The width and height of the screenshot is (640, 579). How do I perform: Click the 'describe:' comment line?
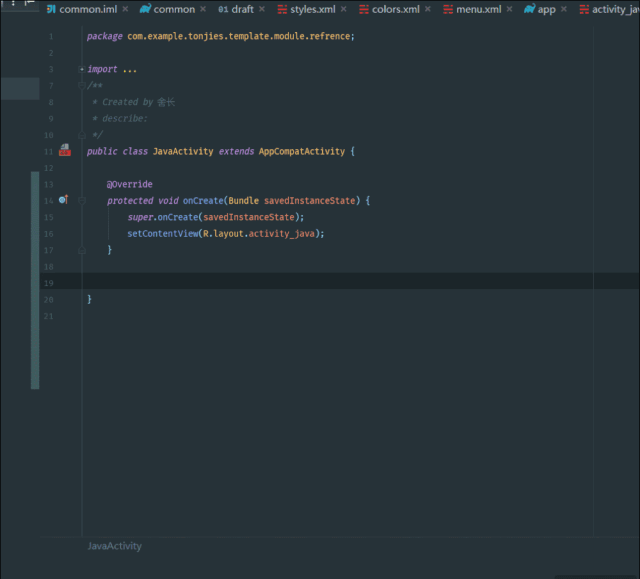click(x=120, y=119)
